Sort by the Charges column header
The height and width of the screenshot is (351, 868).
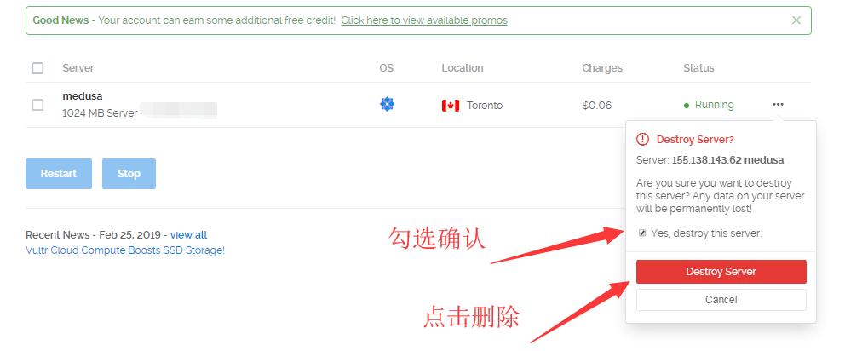(x=602, y=68)
